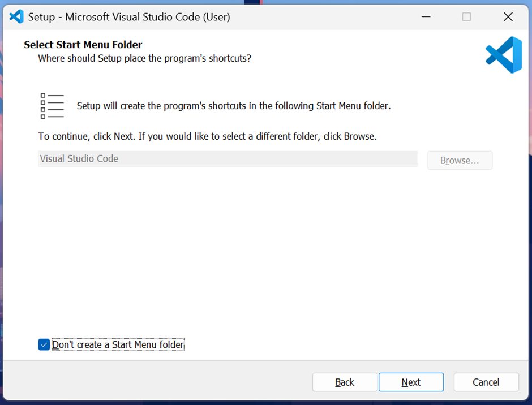Go to the previous step with the Back button

tap(345, 382)
